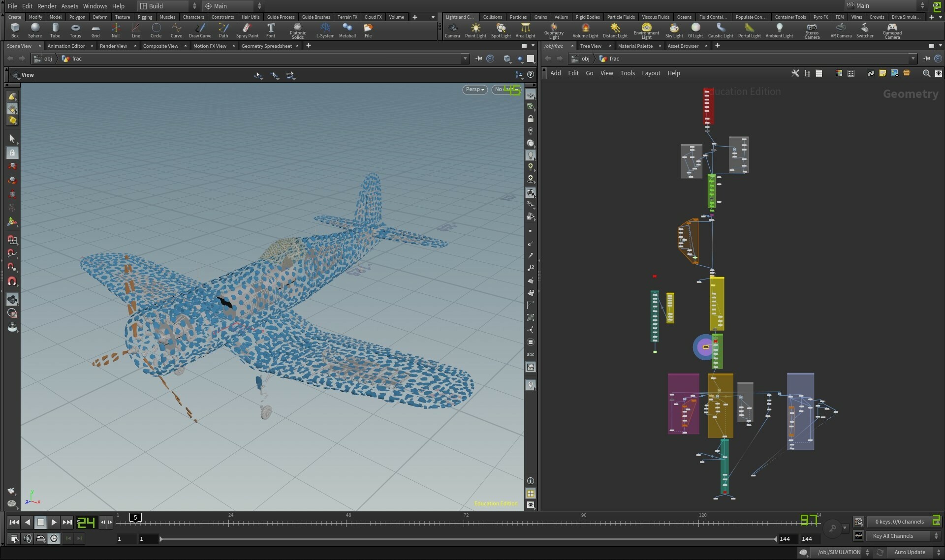The width and height of the screenshot is (945, 560).
Task: Select the Sky Light shelf tool
Action: pyautogui.click(x=674, y=30)
